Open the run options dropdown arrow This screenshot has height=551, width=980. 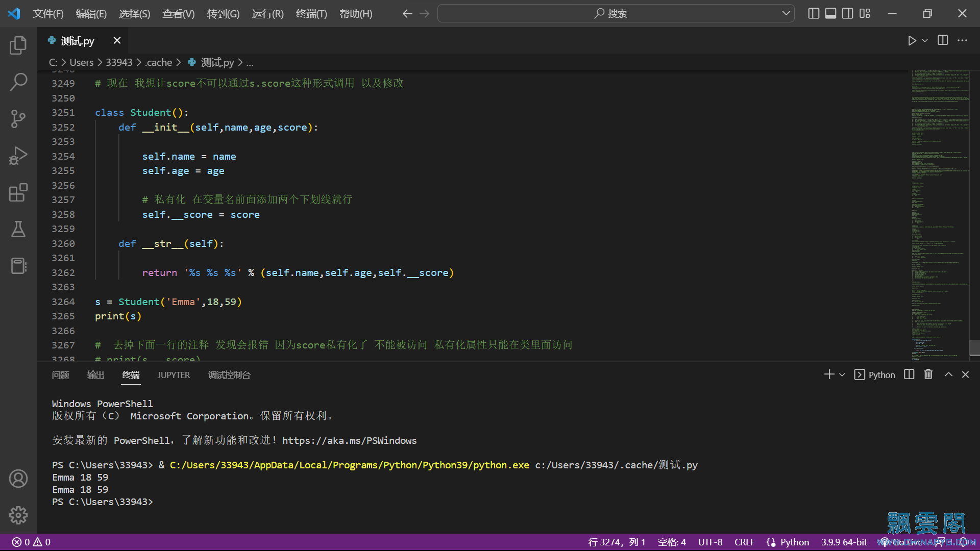click(925, 40)
